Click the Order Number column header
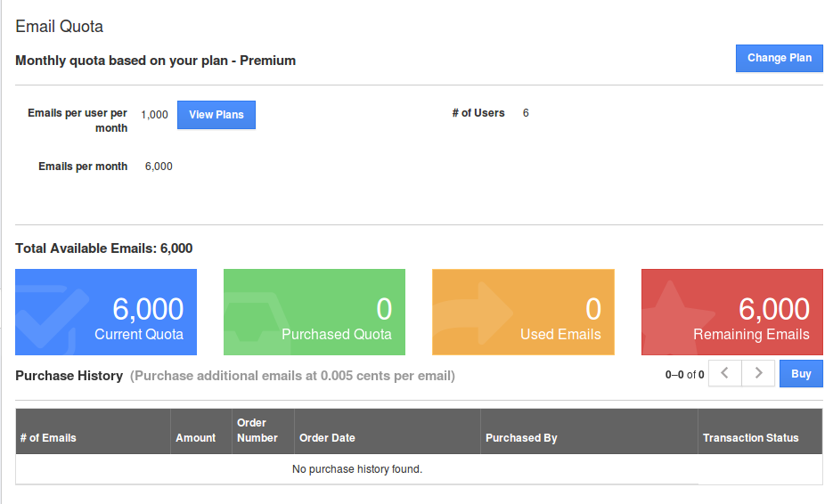Image resolution: width=833 pixels, height=504 pixels. [257, 431]
